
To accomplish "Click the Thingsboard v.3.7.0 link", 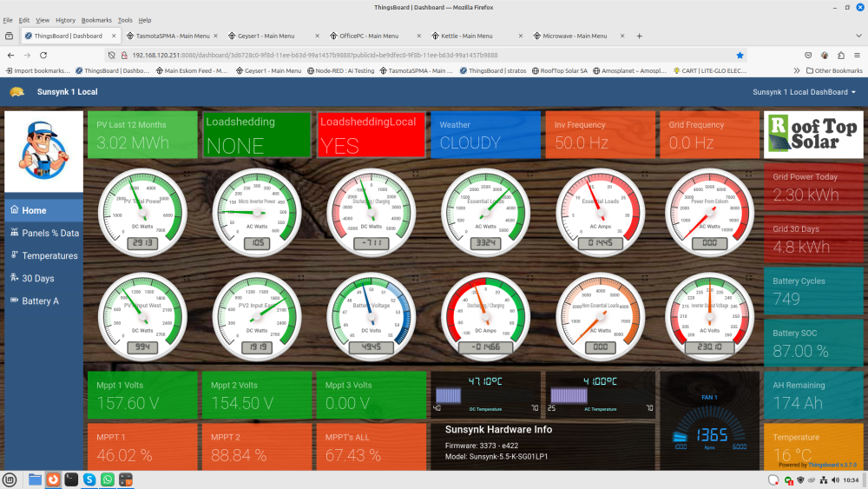I will pos(832,466).
